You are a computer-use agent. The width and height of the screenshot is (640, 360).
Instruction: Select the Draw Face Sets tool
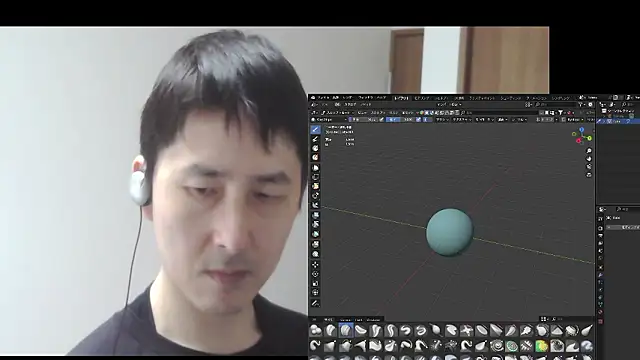(x=315, y=157)
